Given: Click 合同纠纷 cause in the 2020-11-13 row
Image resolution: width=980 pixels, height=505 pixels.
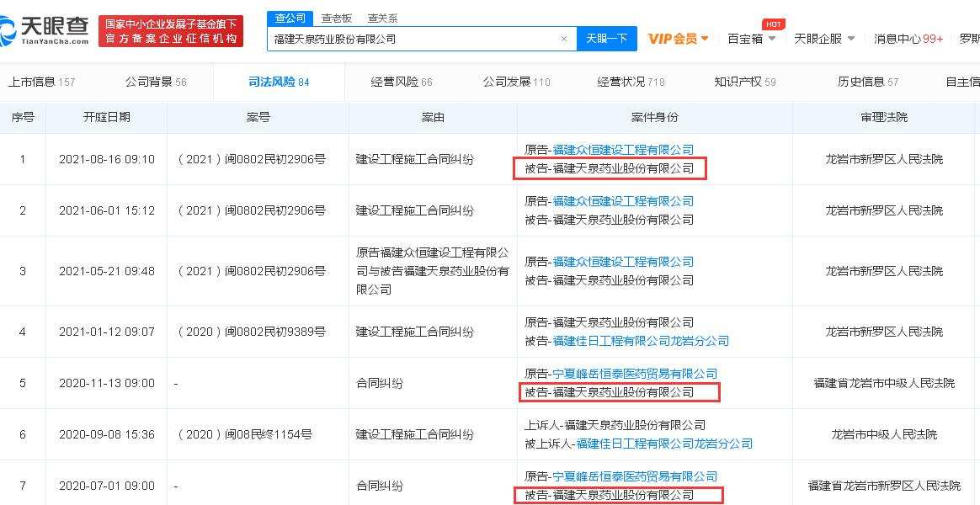Looking at the screenshot, I should [380, 383].
